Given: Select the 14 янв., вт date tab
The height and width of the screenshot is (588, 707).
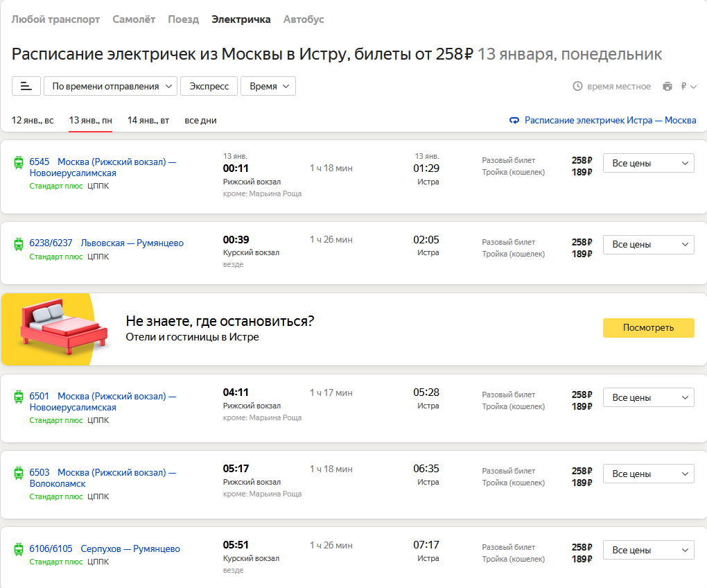Looking at the screenshot, I should [148, 121].
